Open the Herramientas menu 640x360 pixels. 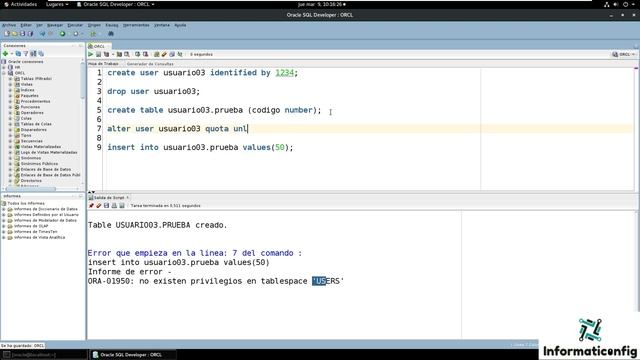136,25
